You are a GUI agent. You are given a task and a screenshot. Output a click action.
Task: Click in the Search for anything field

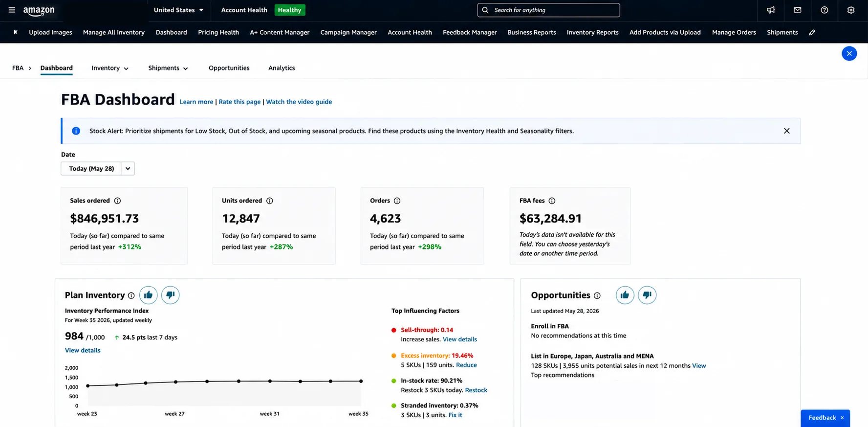(548, 10)
